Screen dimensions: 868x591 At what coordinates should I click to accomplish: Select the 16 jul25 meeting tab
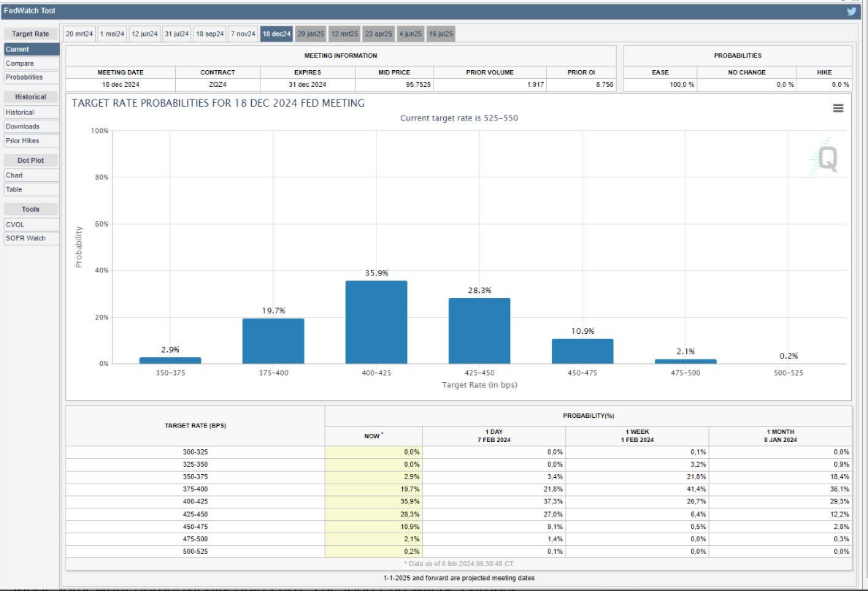(x=441, y=34)
